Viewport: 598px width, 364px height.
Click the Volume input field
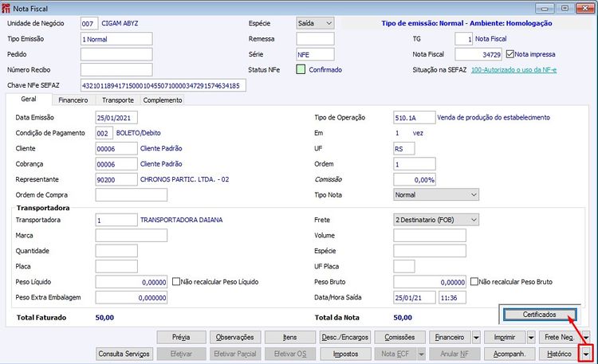(x=430, y=235)
